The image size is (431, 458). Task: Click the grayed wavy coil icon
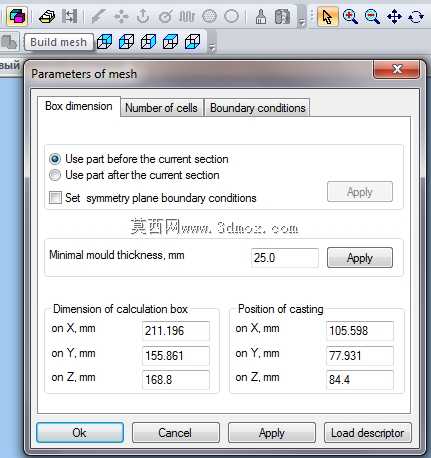point(187,16)
